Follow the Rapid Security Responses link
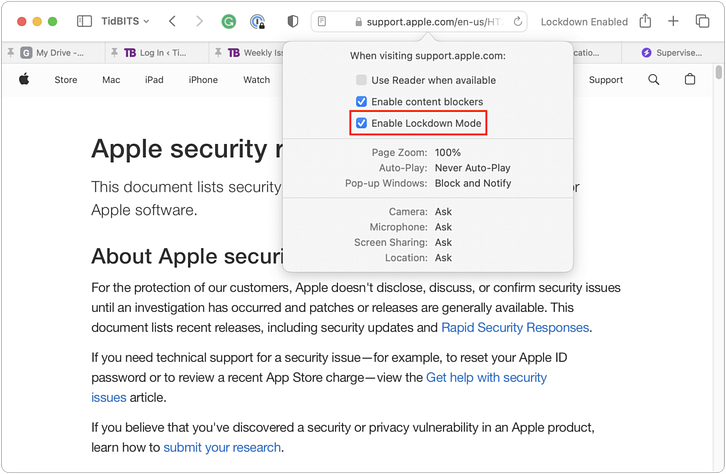Image resolution: width=726 pixels, height=474 pixels. click(x=515, y=327)
